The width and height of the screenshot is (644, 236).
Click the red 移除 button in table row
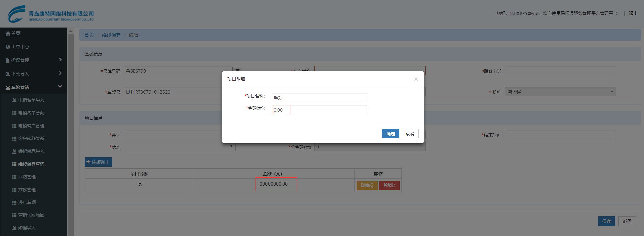389,186
